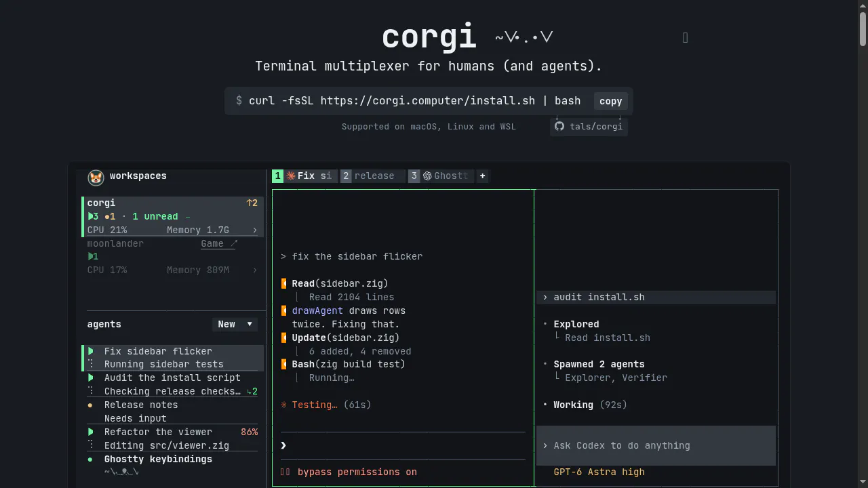The image size is (868, 488).
Task: Click the asterisk spinner beside Testing…
Action: click(x=284, y=405)
